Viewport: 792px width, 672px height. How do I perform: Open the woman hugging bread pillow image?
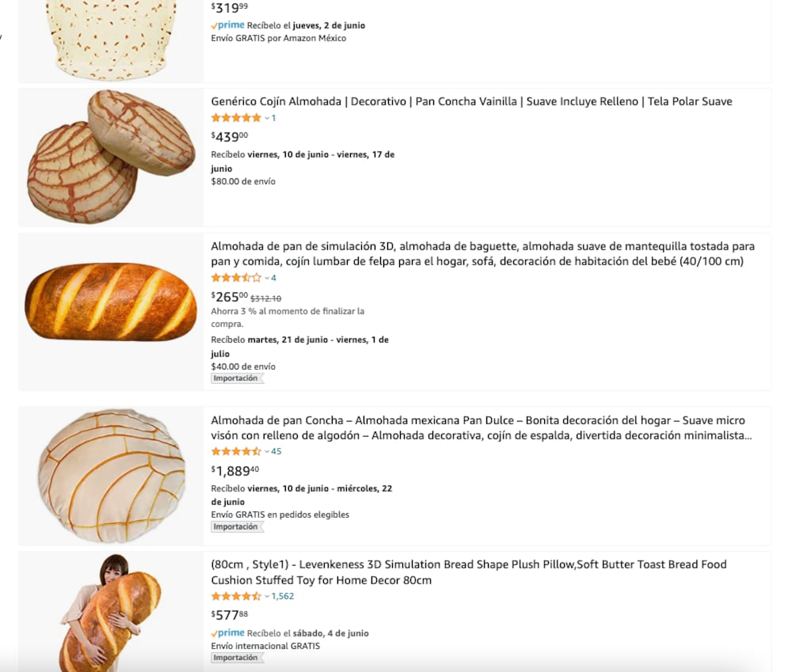coord(111,611)
